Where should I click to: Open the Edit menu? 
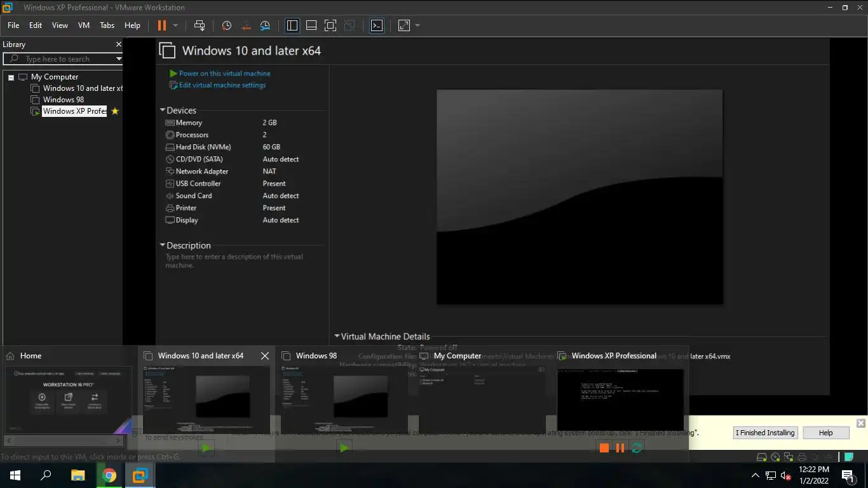pyautogui.click(x=36, y=25)
